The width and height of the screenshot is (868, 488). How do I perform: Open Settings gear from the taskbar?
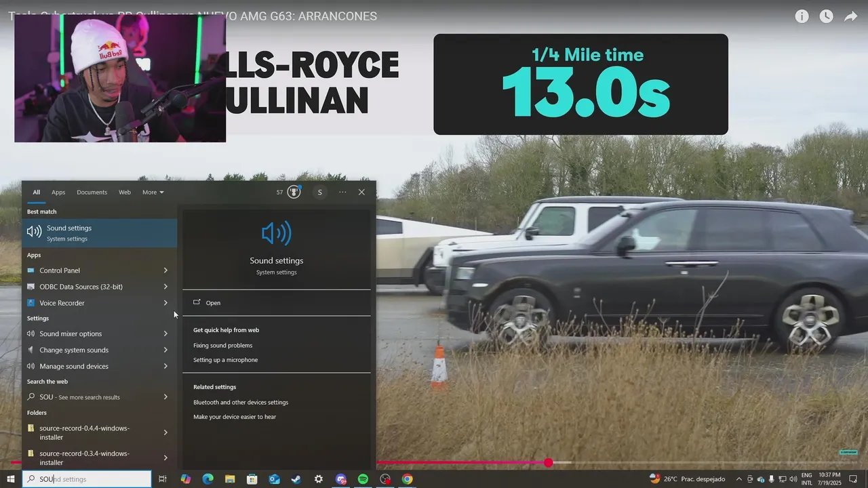(x=319, y=479)
